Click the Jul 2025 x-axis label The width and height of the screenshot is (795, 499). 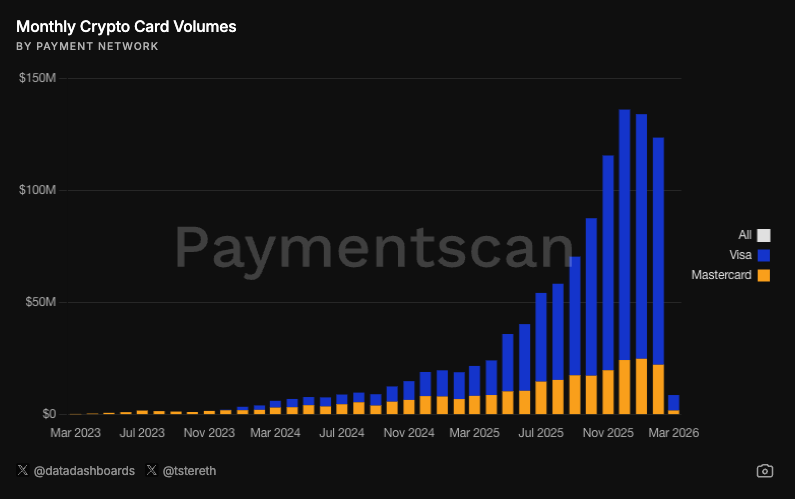pyautogui.click(x=541, y=433)
